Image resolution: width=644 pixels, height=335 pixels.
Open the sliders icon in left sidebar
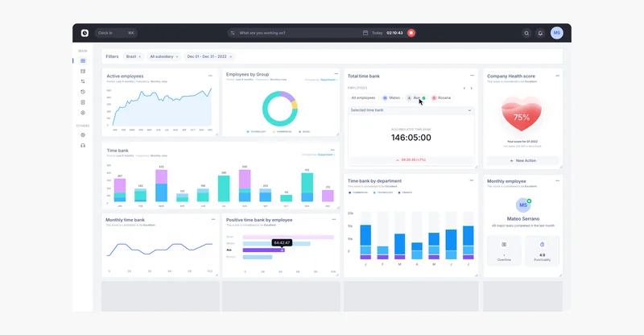click(x=83, y=81)
